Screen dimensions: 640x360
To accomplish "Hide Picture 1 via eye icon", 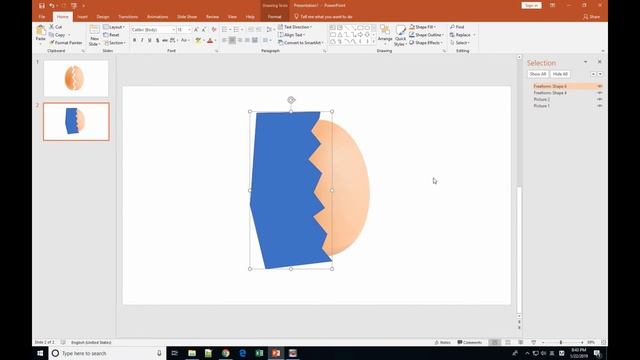I will click(600, 106).
